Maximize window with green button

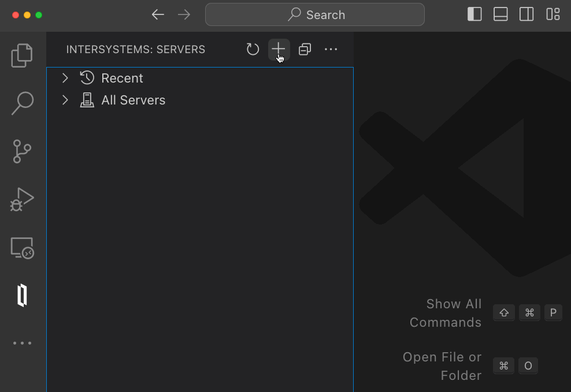(x=39, y=15)
